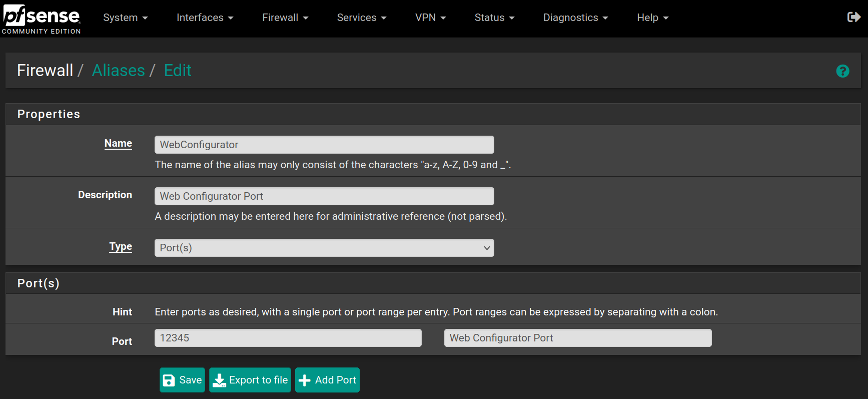Click the port description field

pos(578,338)
